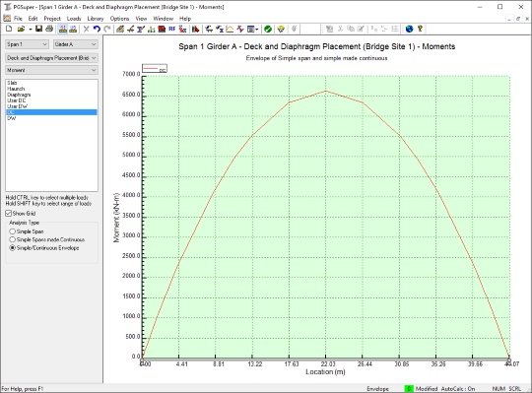Open the Span 1 dropdown
This screenshot has width=532, height=393.
click(27, 44)
